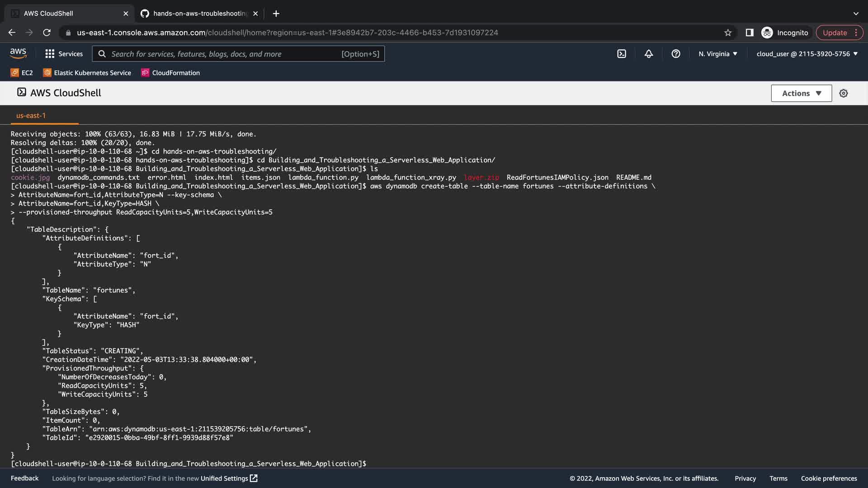Screen dimensions: 868x488
Task: Open the Services grid menu
Action: click(64, 54)
